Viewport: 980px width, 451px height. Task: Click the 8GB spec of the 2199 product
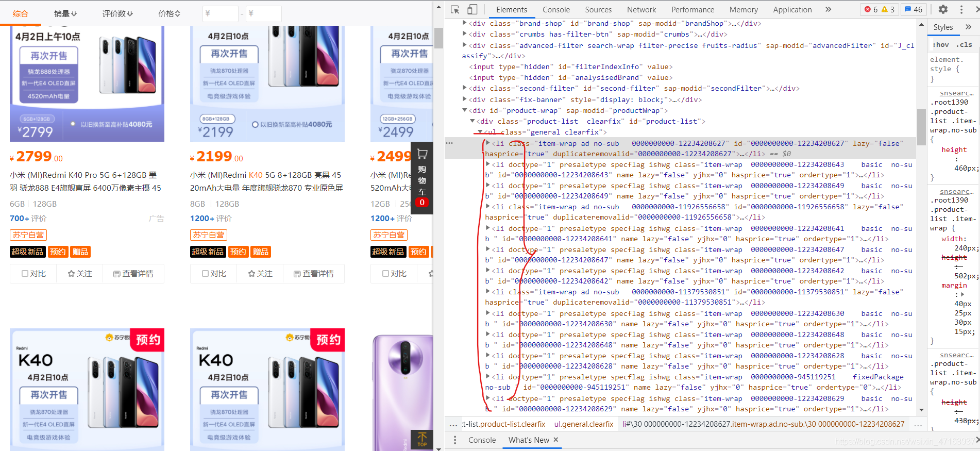pos(198,204)
